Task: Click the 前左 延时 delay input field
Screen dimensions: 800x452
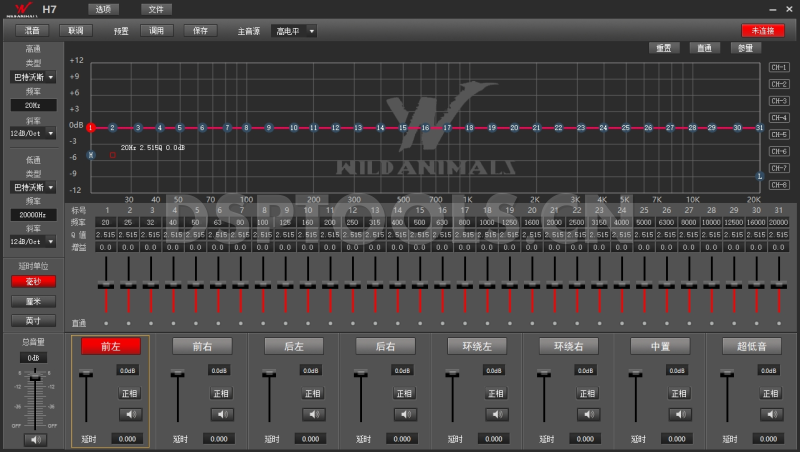Action: 128,439
